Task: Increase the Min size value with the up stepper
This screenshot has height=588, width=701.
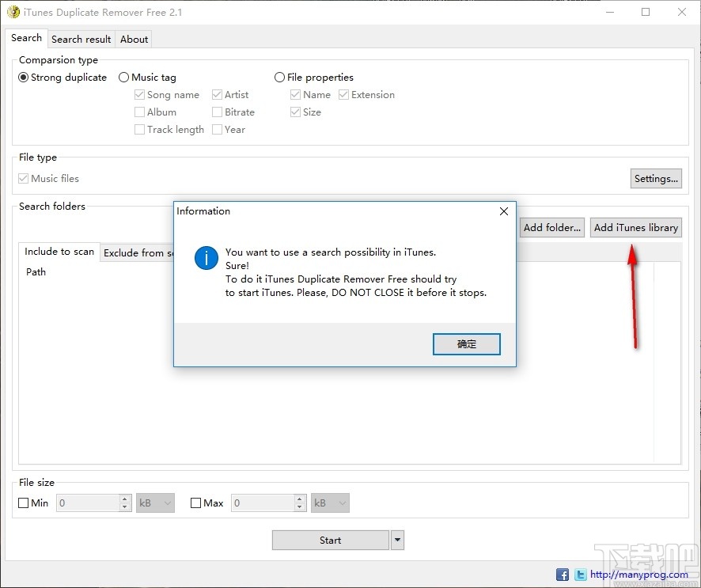Action: [124, 499]
